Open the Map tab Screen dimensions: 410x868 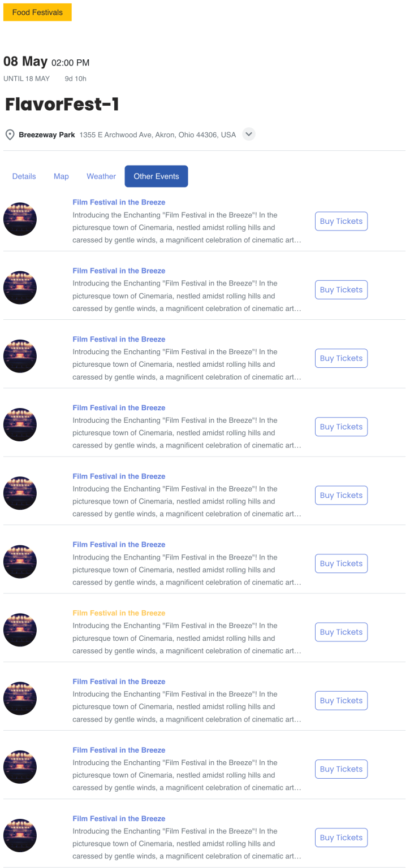pyautogui.click(x=61, y=176)
